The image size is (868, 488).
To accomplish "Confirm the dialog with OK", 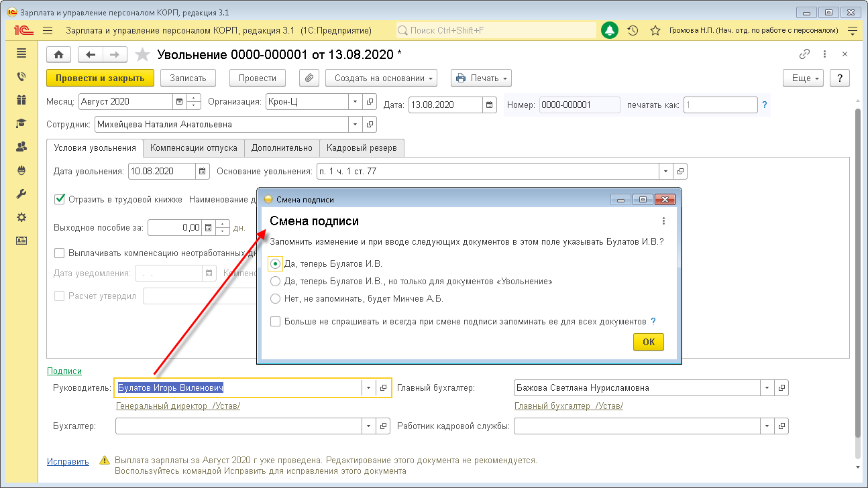I will click(649, 342).
